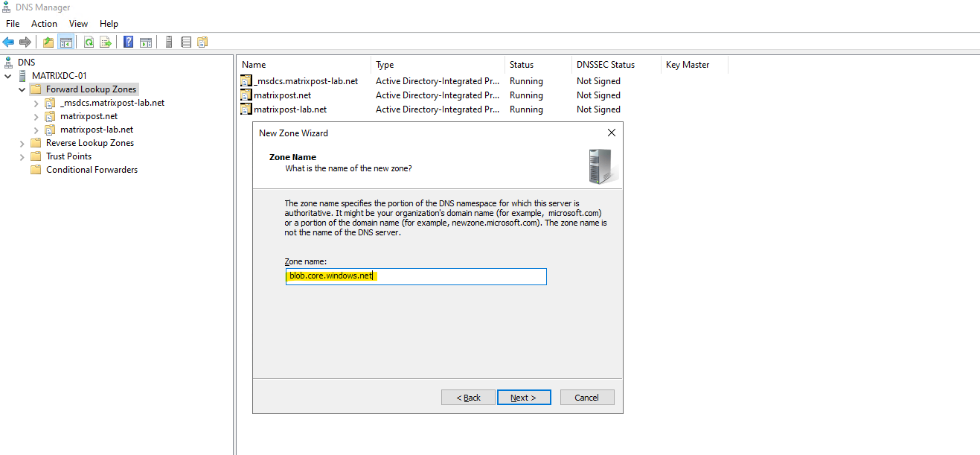The image size is (980, 455).
Task: Click Trust Points folder icon
Action: [36, 156]
